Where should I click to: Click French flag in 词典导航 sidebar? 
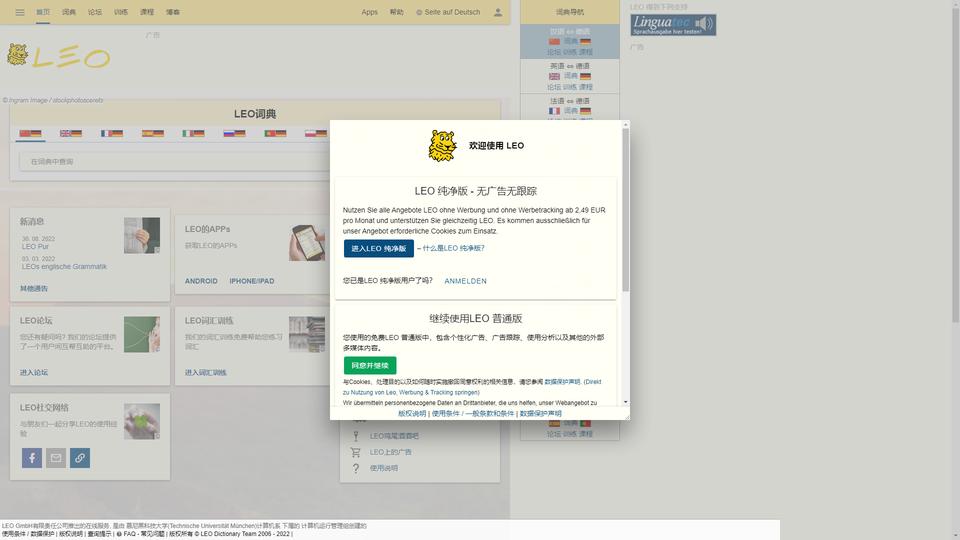click(554, 111)
